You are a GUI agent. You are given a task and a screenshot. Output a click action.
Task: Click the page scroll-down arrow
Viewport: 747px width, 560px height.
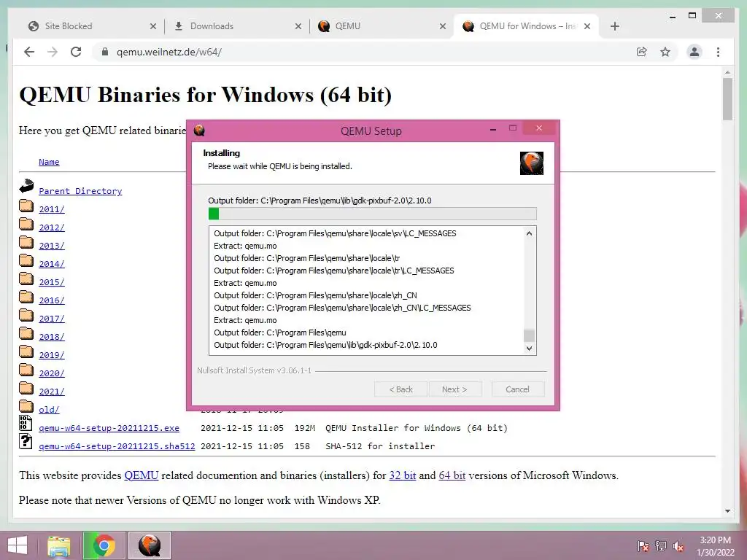click(x=727, y=511)
